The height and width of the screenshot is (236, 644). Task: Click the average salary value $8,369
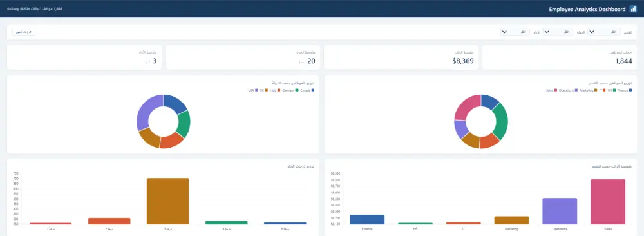[x=463, y=61]
